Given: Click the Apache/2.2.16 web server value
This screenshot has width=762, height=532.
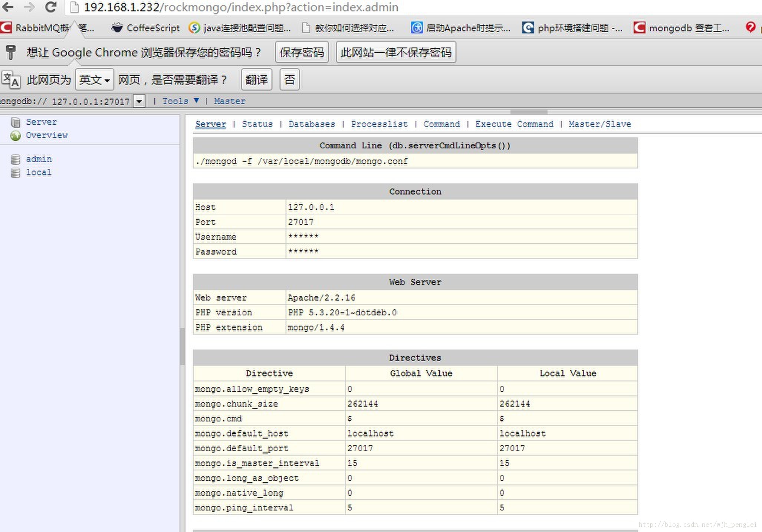Looking at the screenshot, I should (x=321, y=298).
